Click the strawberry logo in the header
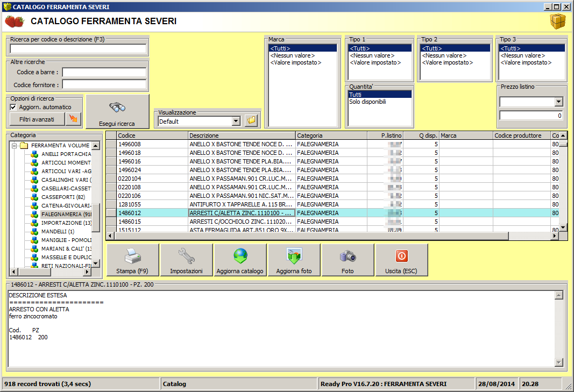574x392 pixels. point(15,21)
